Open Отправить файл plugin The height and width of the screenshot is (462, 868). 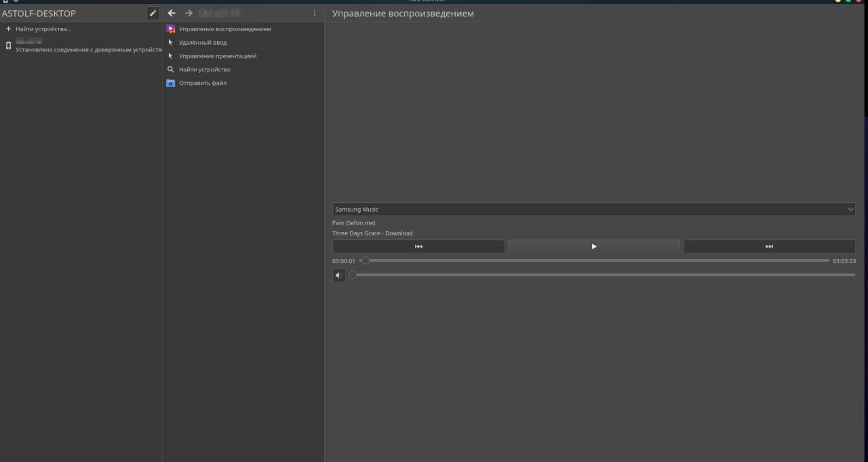242,83
